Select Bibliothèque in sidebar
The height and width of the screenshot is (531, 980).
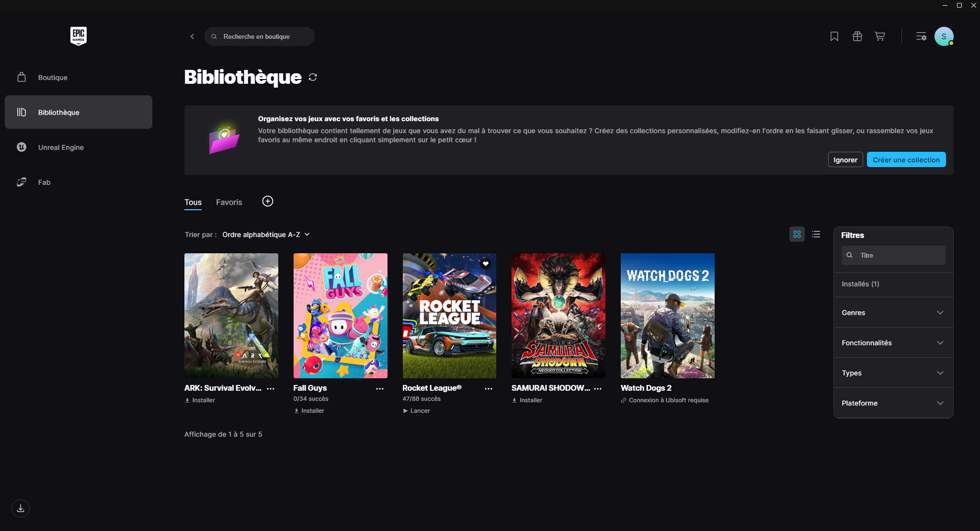click(x=79, y=112)
